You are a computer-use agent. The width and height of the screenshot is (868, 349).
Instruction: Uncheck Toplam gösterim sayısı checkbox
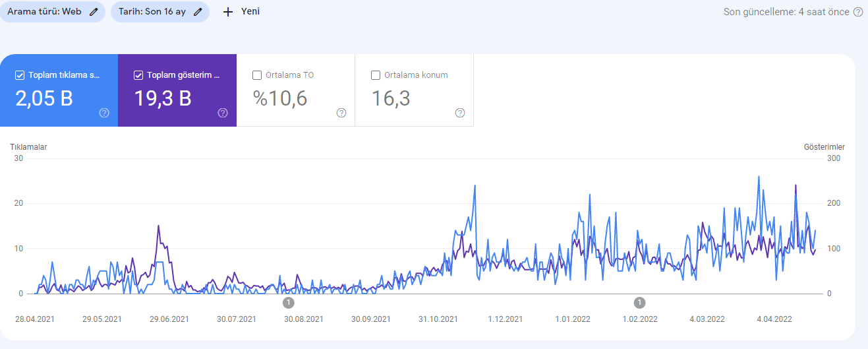coord(138,75)
